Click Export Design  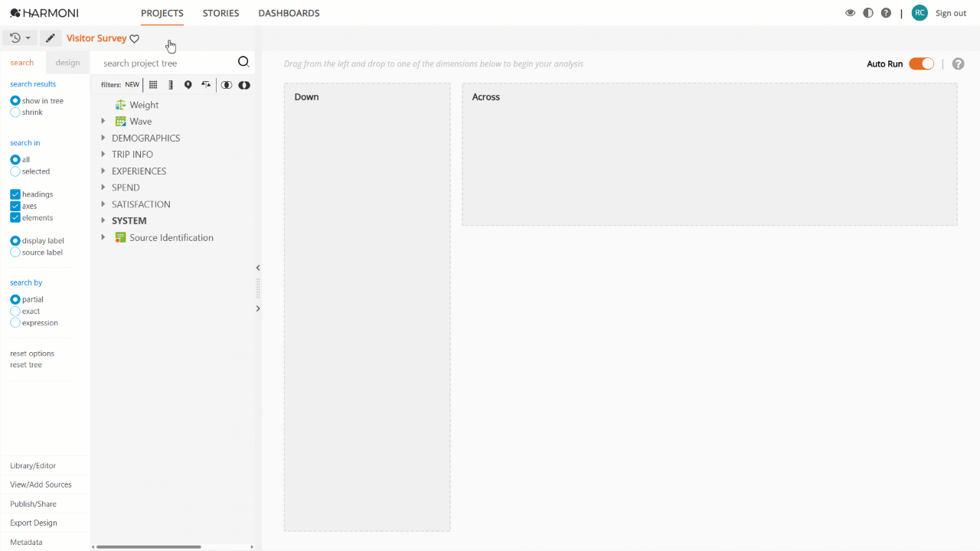point(34,523)
